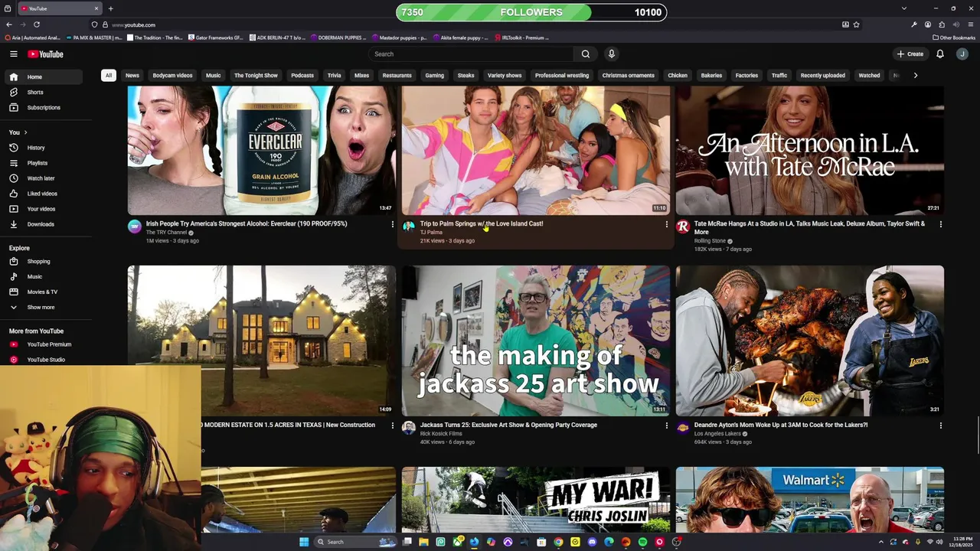Click the Create button
The height and width of the screenshot is (551, 980).
[910, 54]
